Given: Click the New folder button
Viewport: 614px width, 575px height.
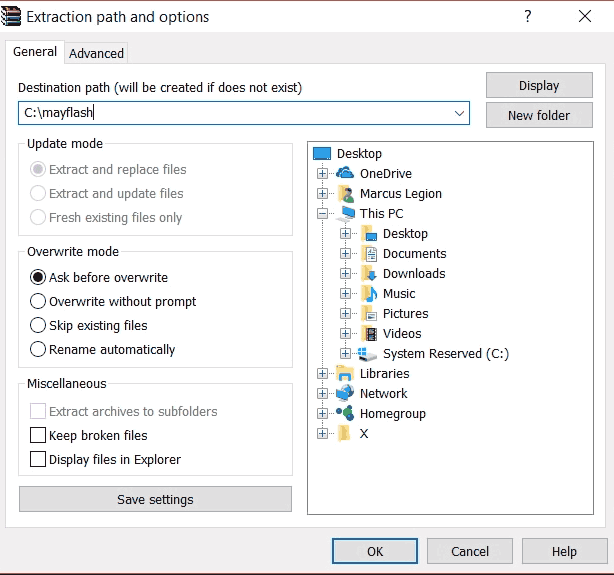Looking at the screenshot, I should coord(539,115).
